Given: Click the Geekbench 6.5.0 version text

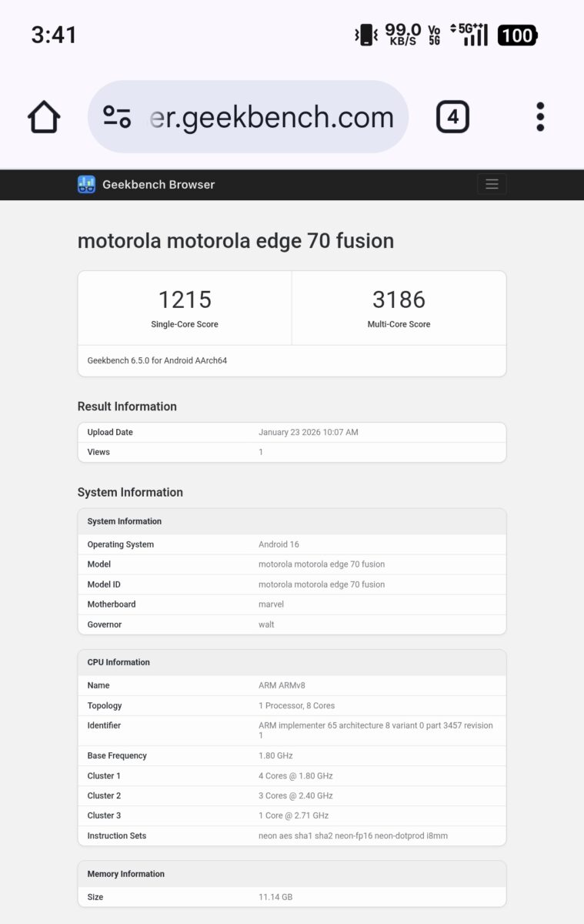Looking at the screenshot, I should click(157, 360).
